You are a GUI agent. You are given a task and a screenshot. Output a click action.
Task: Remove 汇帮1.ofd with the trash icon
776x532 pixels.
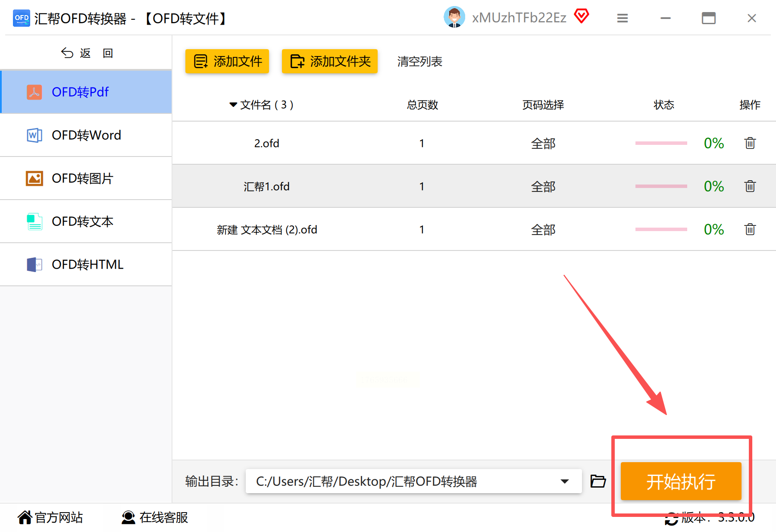[750, 186]
